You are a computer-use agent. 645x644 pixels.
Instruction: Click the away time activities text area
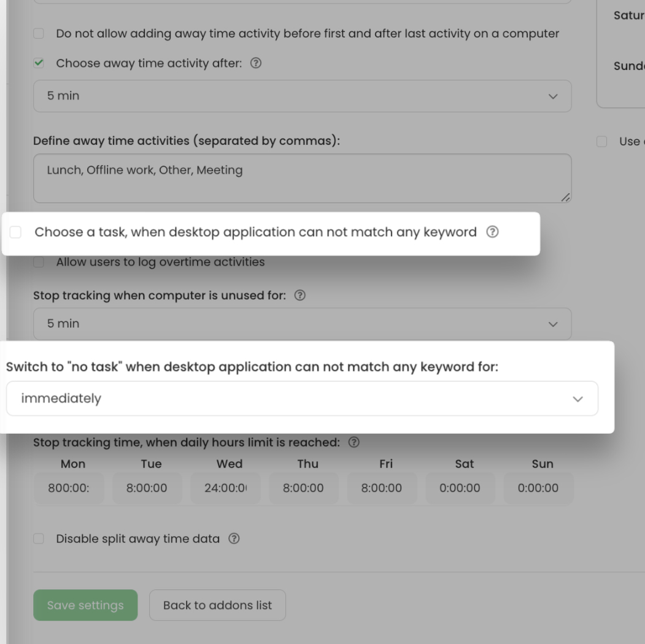(x=302, y=178)
